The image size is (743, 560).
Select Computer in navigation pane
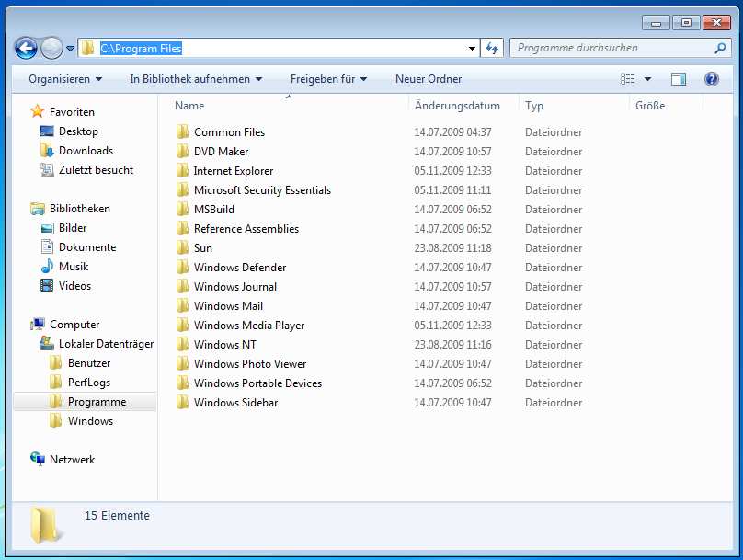[x=74, y=325]
